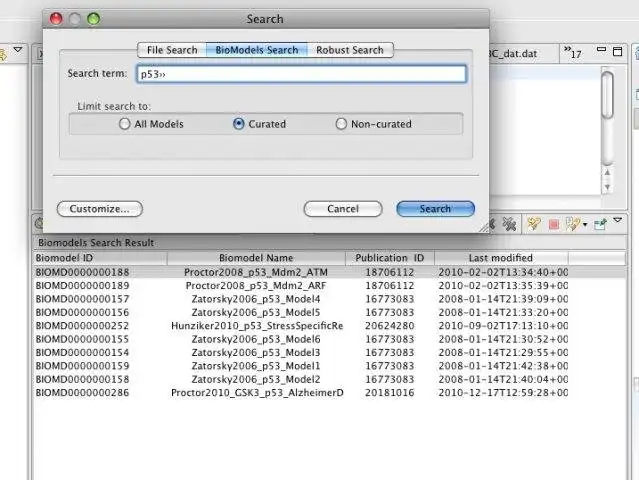639x480 pixels.
Task: Click model name Zatorsky2006_p53_Model6
Action: pos(256,339)
